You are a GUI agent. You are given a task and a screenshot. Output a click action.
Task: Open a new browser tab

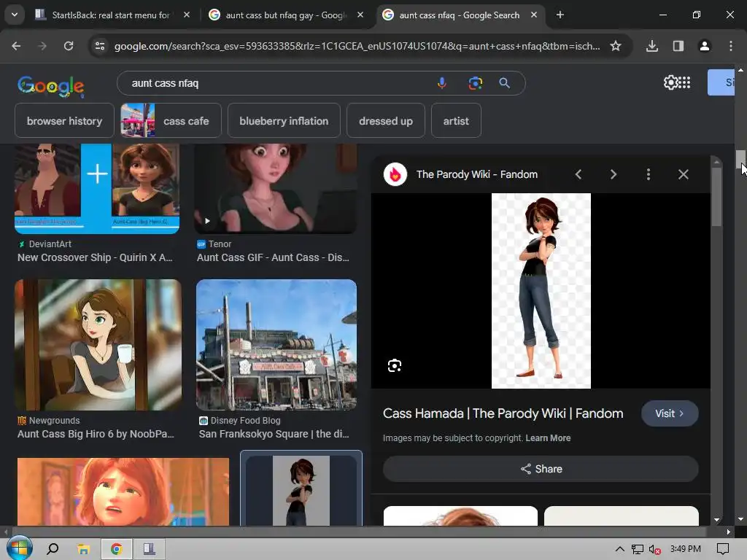560,15
